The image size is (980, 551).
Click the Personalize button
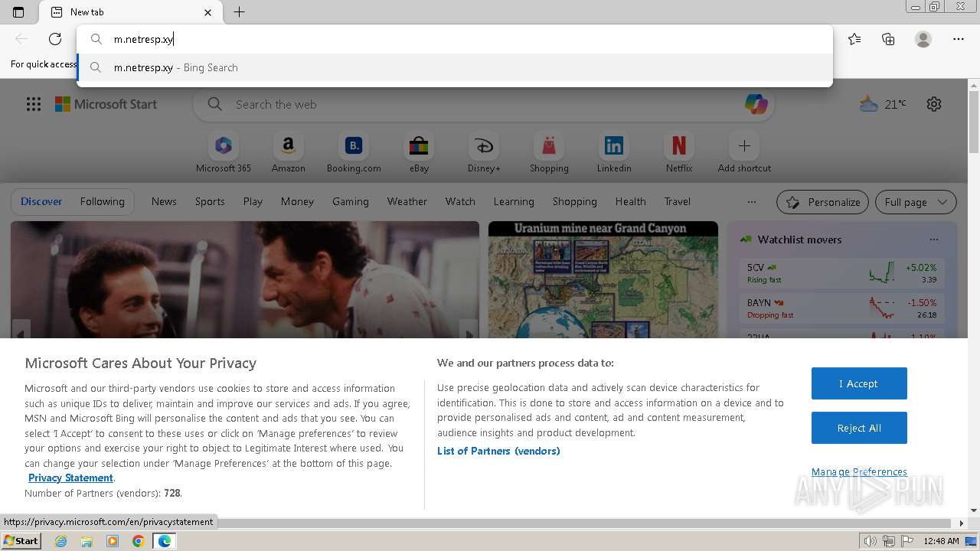coord(822,202)
